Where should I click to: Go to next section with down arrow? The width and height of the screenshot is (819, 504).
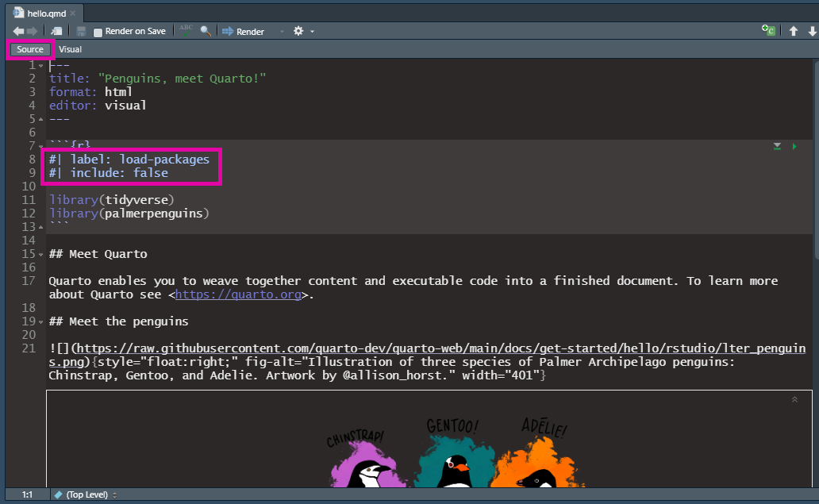[812, 31]
